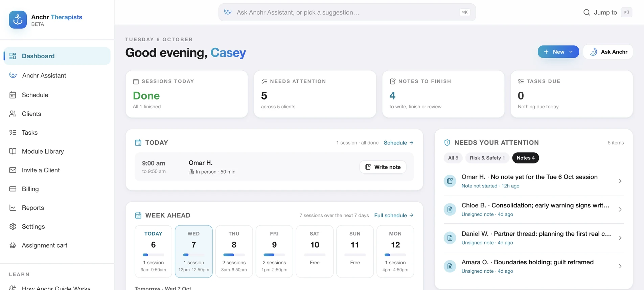Click the Anchr anchor logo icon
644x290 pixels.
click(18, 20)
